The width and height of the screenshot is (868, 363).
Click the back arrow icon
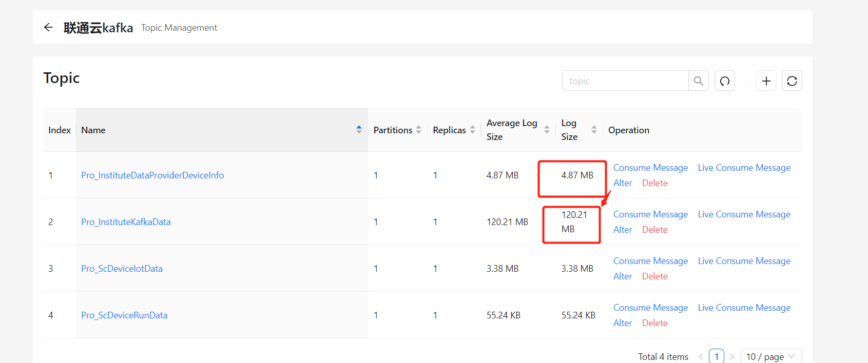(x=48, y=27)
